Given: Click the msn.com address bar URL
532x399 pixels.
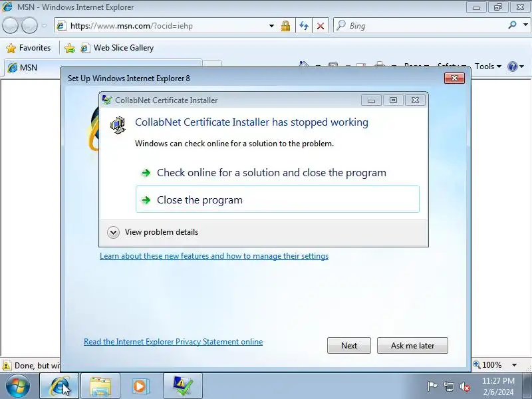Looking at the screenshot, I should coord(131,26).
